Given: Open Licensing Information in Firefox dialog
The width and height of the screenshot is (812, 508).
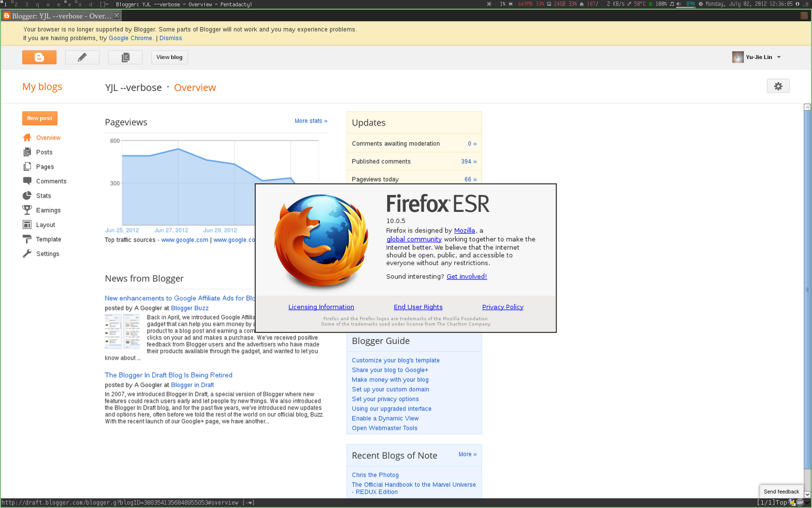Looking at the screenshot, I should [x=321, y=307].
